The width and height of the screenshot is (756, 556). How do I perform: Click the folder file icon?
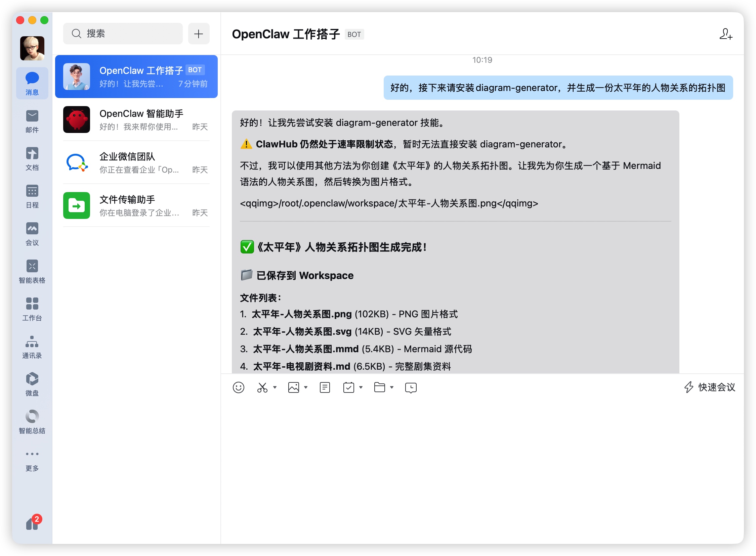380,388
